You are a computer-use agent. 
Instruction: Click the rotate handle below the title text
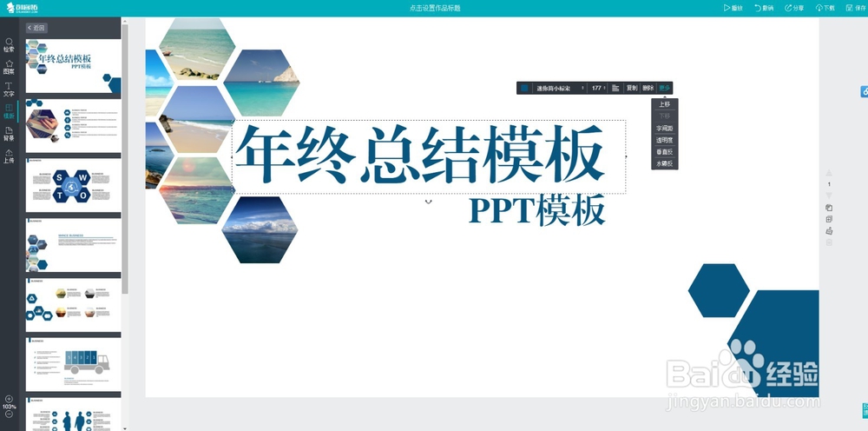click(428, 202)
